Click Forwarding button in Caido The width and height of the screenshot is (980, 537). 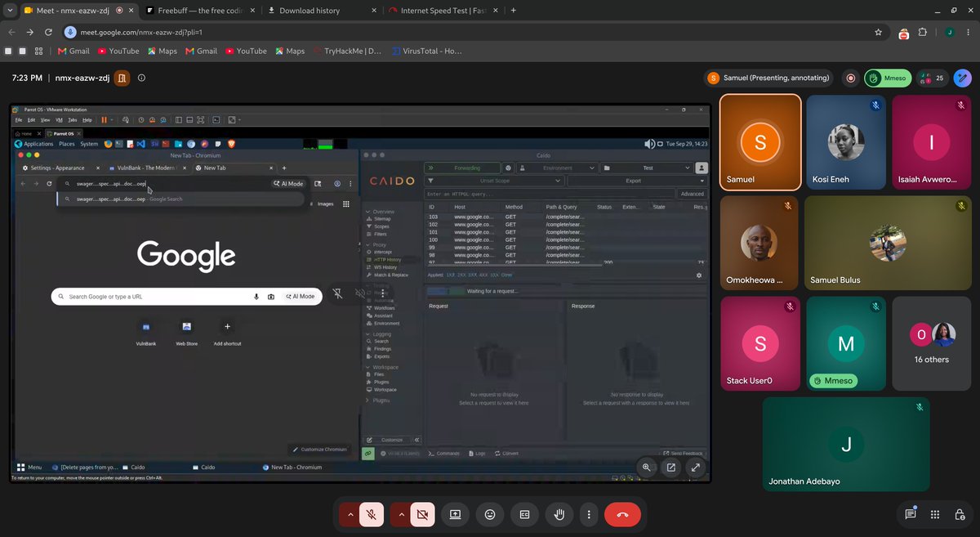(x=461, y=168)
